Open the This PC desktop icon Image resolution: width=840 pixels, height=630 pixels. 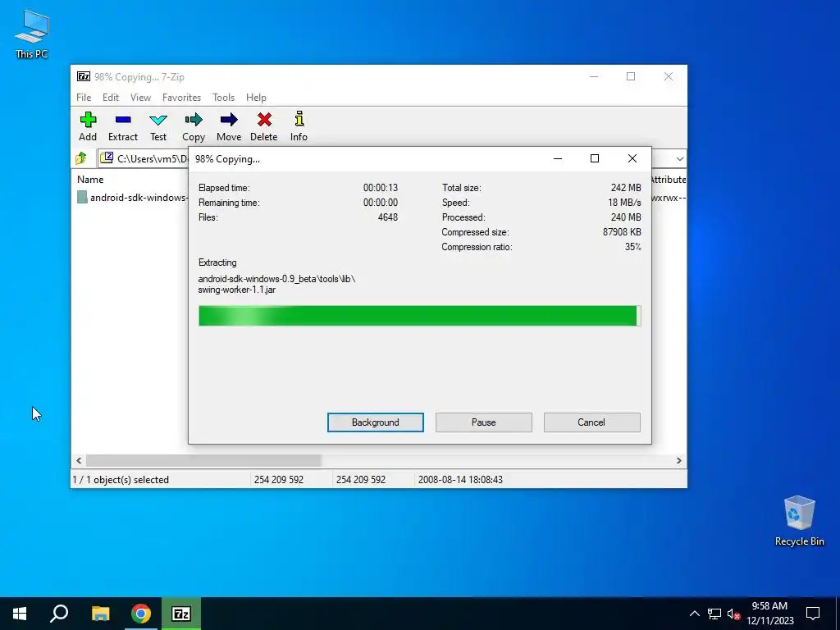click(32, 34)
